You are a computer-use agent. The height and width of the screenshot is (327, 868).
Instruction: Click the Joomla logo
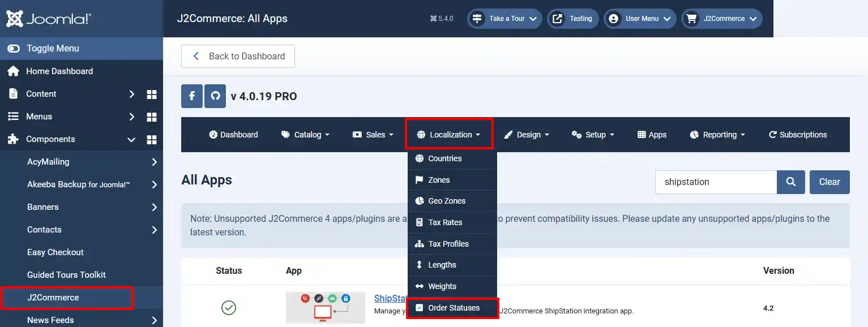pyautogui.click(x=48, y=19)
